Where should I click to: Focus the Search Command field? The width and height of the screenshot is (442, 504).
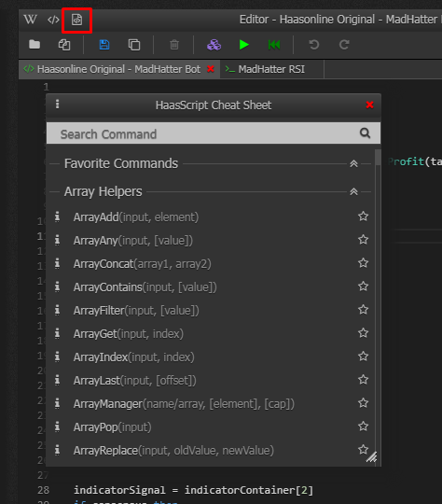click(x=214, y=133)
